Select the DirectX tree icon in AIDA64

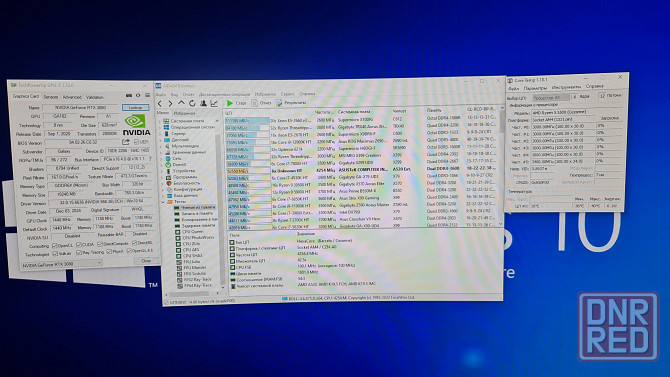(168, 165)
